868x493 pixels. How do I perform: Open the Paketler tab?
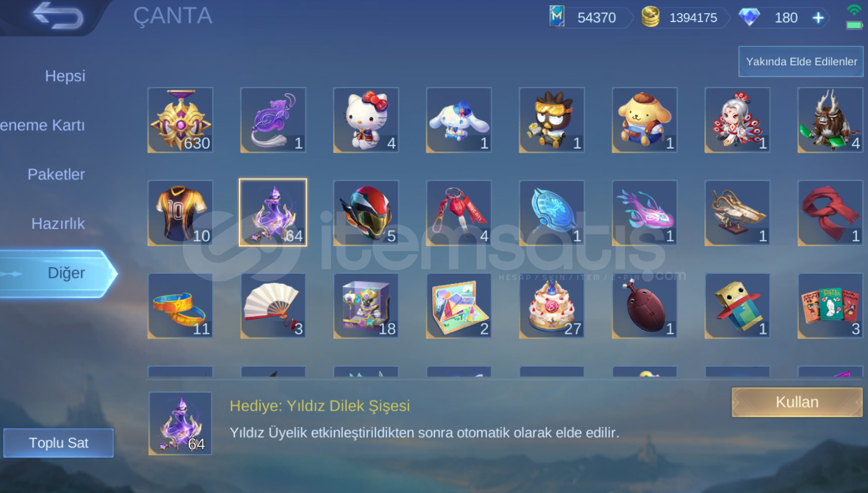pos(56,174)
